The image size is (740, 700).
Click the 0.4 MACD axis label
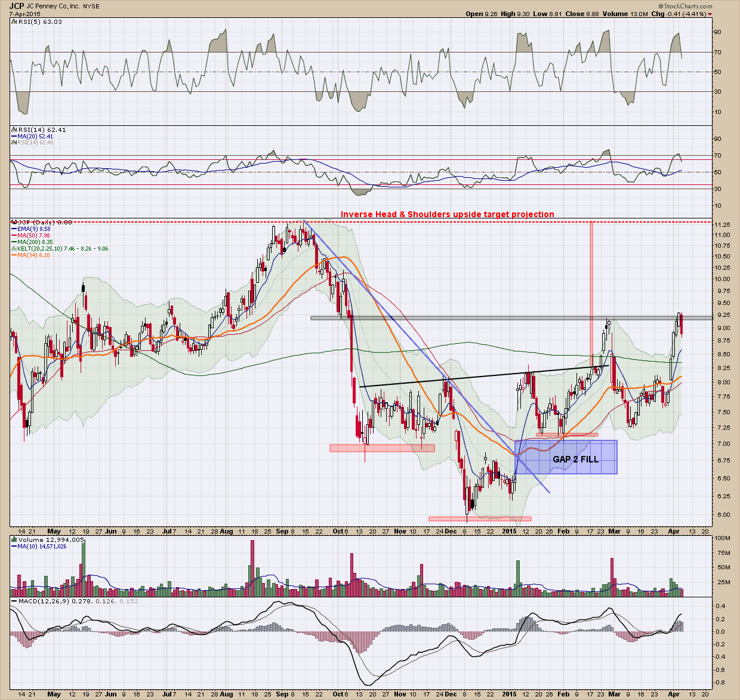click(x=720, y=606)
